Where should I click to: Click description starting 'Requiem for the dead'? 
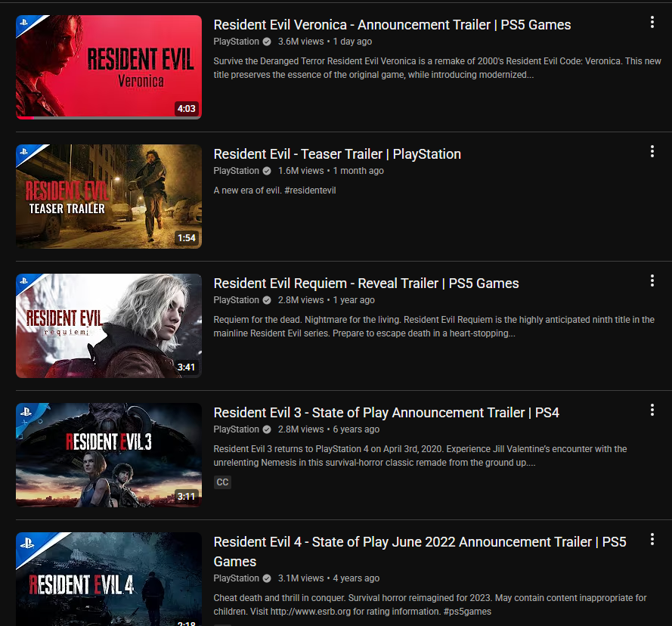pyautogui.click(x=434, y=327)
